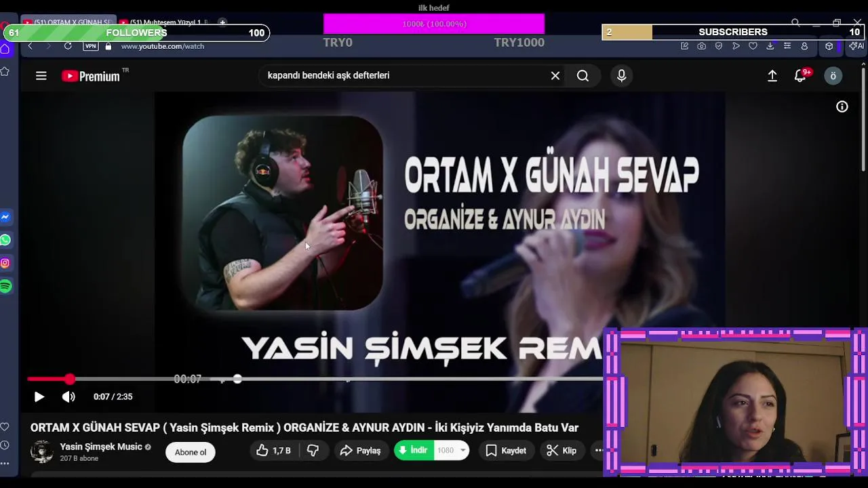Toggle the browser VPN badge
Image resolution: width=868 pixels, height=488 pixels.
[90, 46]
